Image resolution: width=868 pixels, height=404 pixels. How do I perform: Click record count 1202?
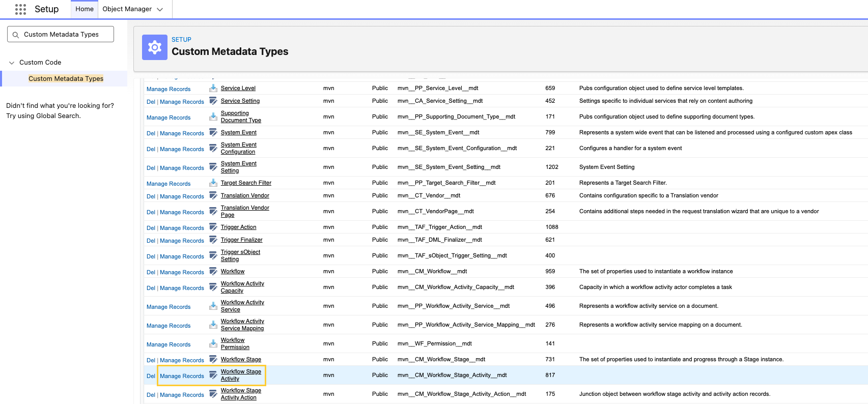[552, 167]
